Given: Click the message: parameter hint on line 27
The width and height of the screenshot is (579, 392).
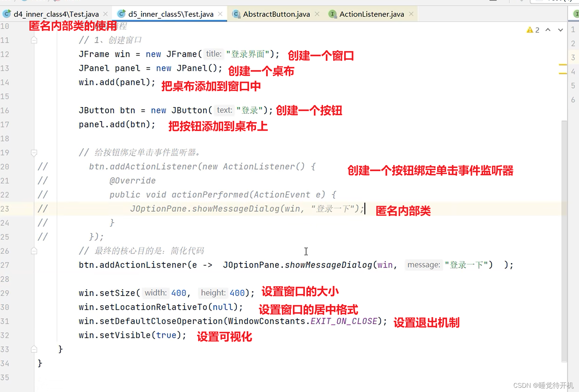Looking at the screenshot, I should (423, 265).
